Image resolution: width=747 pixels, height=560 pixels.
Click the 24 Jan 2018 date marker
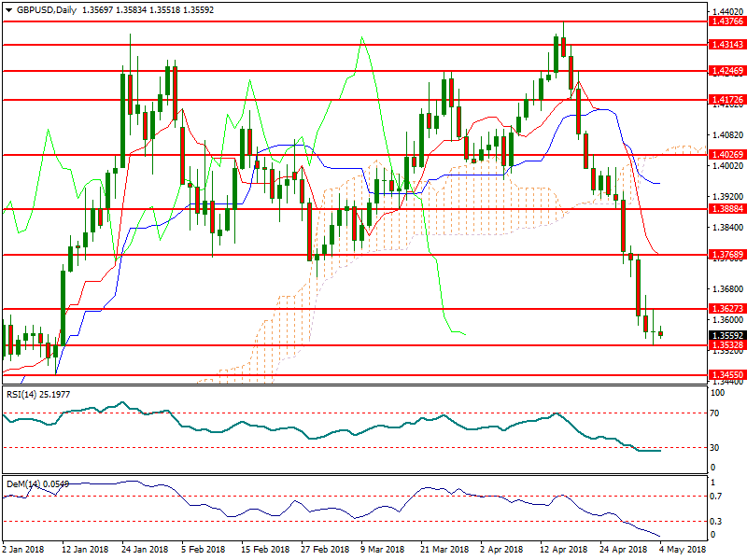146,550
